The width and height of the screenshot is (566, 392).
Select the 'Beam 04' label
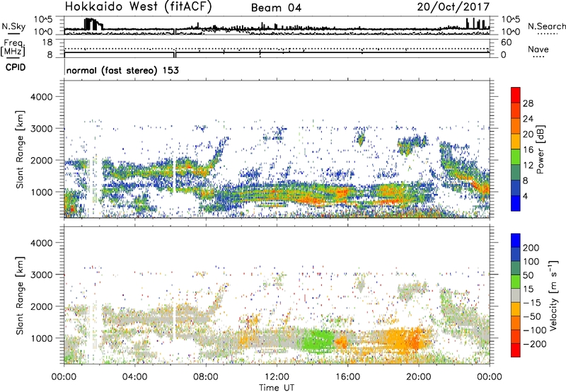pyautogui.click(x=276, y=8)
